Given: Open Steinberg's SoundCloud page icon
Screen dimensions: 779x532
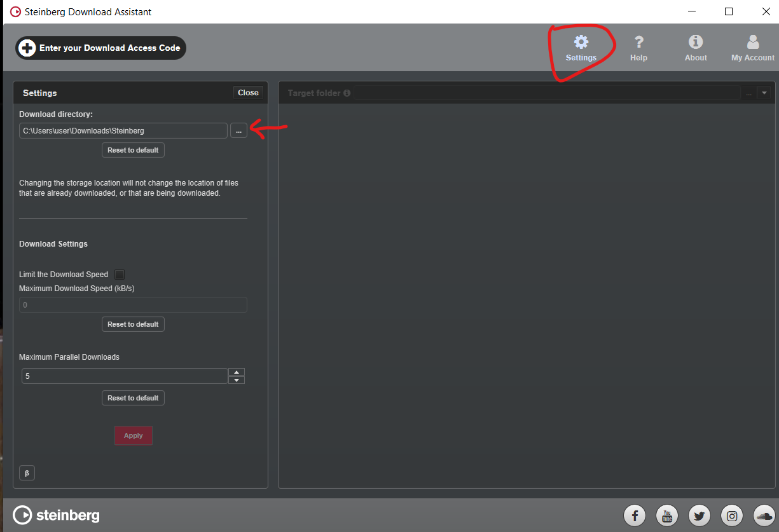Looking at the screenshot, I should tap(764, 515).
